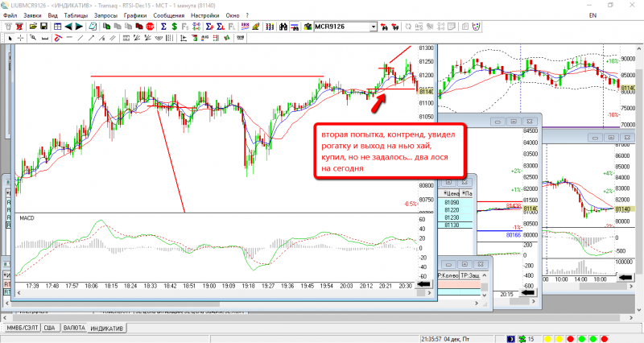Open the Окно menu

[x=233, y=15]
